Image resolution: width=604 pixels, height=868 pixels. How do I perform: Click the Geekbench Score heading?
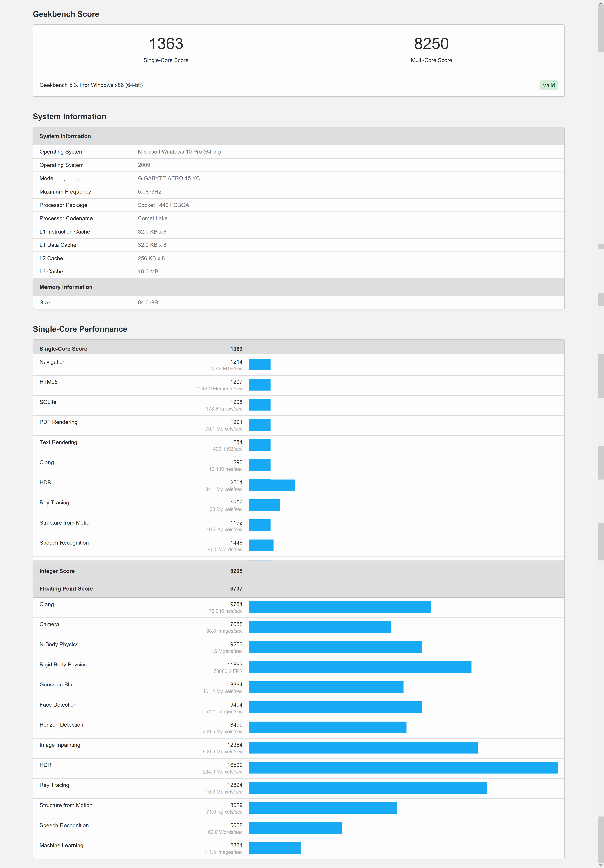tap(66, 14)
